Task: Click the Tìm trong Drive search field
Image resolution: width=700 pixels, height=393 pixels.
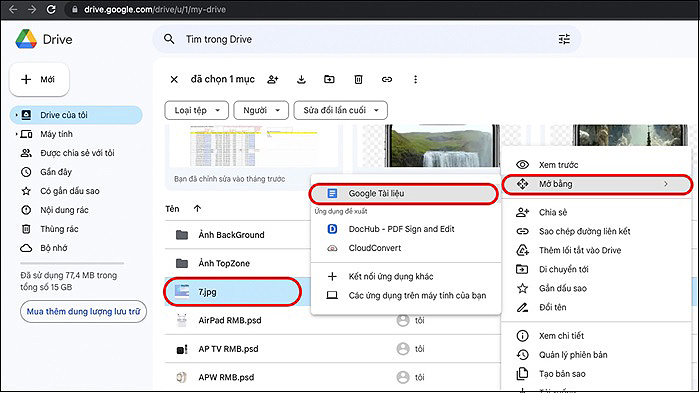Action: click(367, 39)
